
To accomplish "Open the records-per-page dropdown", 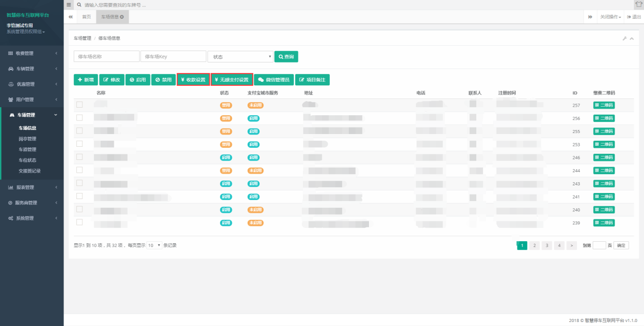I will (154, 245).
